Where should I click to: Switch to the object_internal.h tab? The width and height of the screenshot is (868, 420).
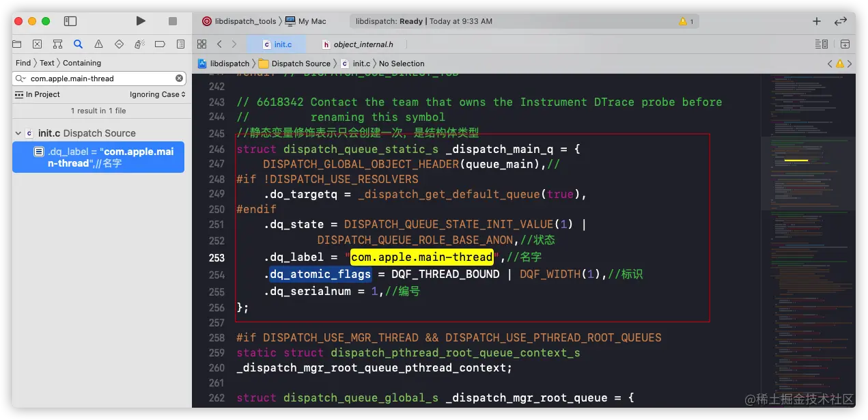point(358,44)
